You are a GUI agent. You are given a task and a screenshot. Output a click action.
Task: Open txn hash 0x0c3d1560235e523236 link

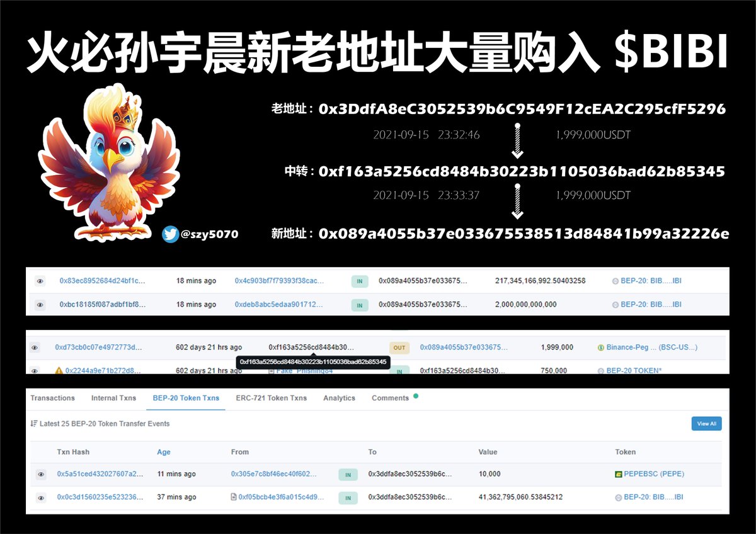pos(100,497)
